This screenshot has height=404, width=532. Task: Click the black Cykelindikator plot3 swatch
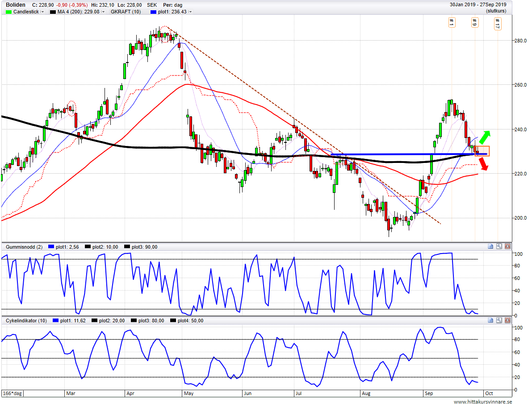[134, 321]
